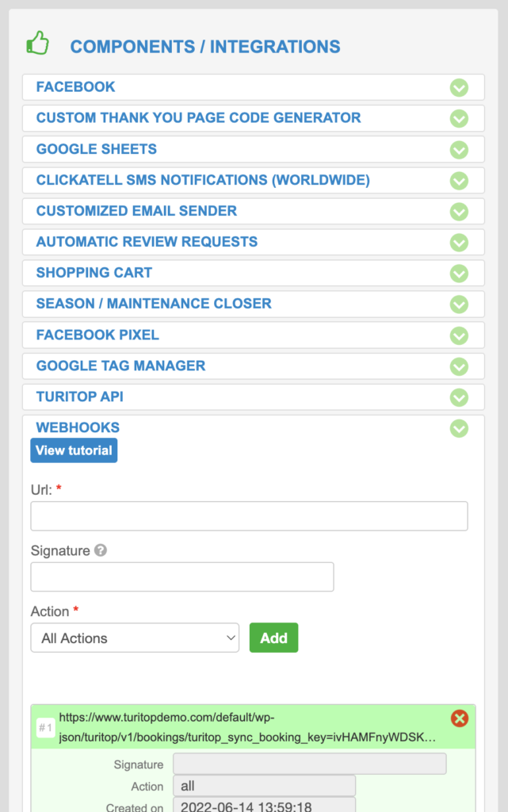Click the View tutorial button
Screen dimensions: 508x812
pos(74,450)
